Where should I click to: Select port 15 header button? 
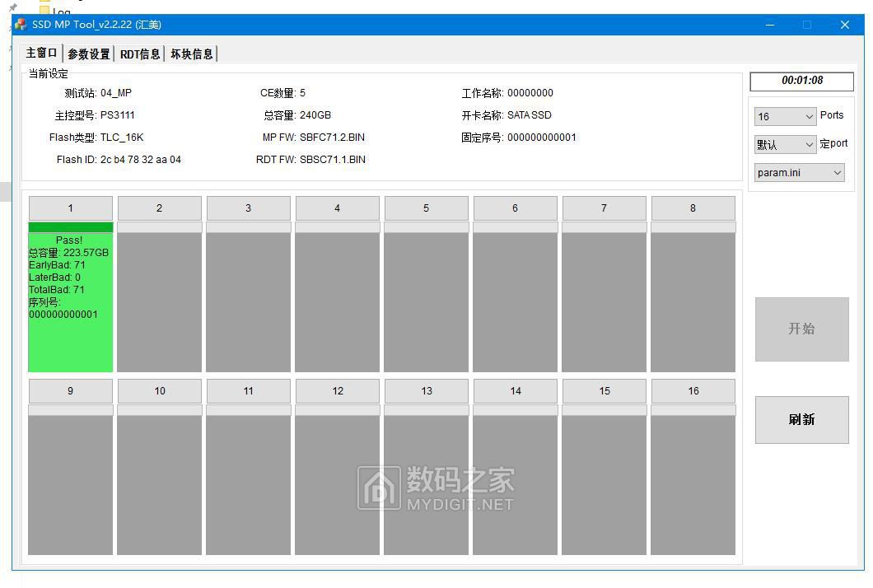tap(604, 391)
